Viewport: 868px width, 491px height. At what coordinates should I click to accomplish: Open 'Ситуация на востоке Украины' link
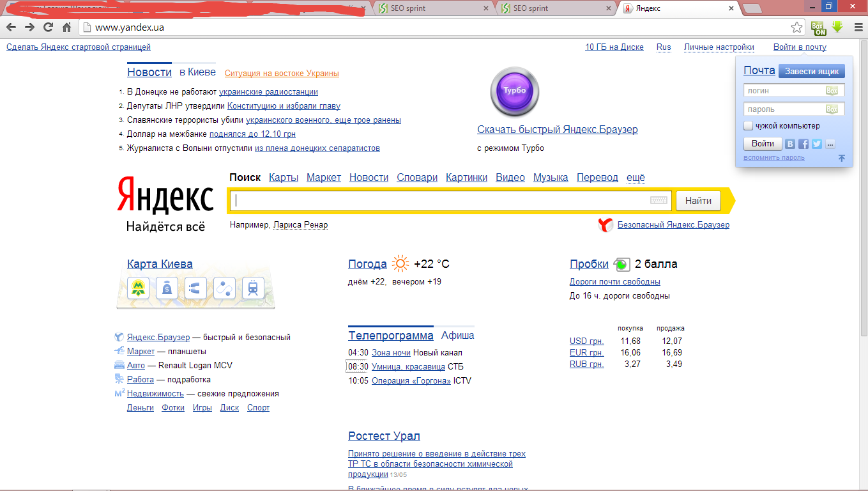[x=282, y=73]
